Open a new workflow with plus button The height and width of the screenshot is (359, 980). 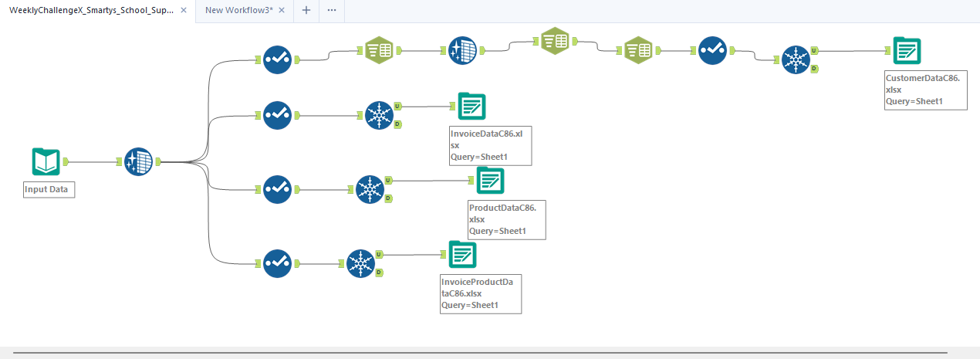coord(306,10)
